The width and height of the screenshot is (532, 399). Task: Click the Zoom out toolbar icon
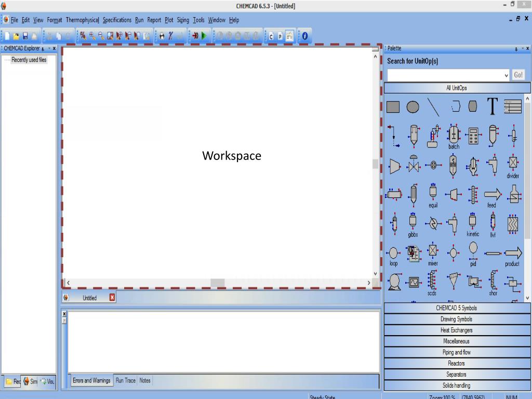click(101, 36)
